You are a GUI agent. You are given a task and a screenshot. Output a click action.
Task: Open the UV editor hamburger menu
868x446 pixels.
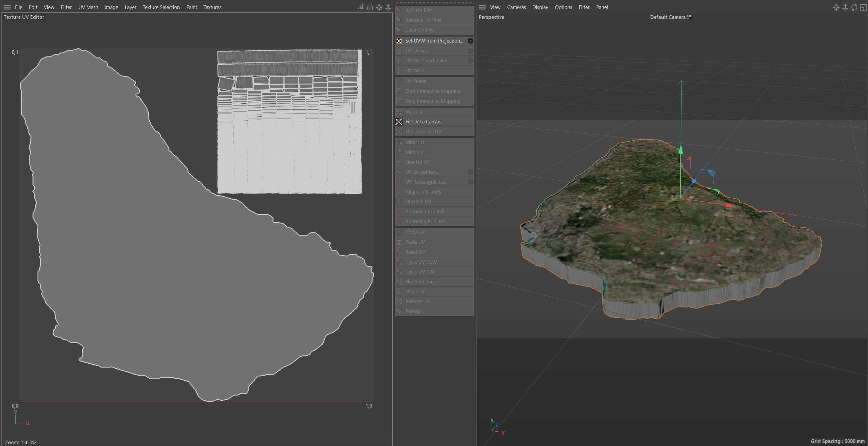click(7, 7)
